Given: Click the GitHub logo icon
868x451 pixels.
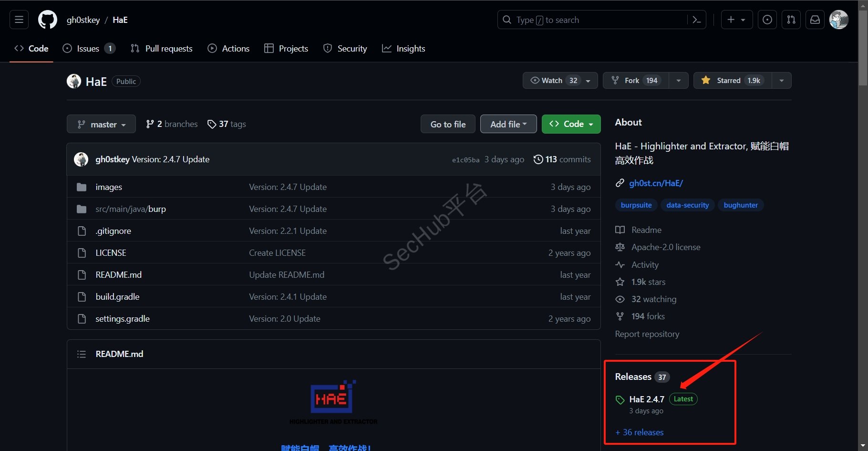Looking at the screenshot, I should [47, 20].
